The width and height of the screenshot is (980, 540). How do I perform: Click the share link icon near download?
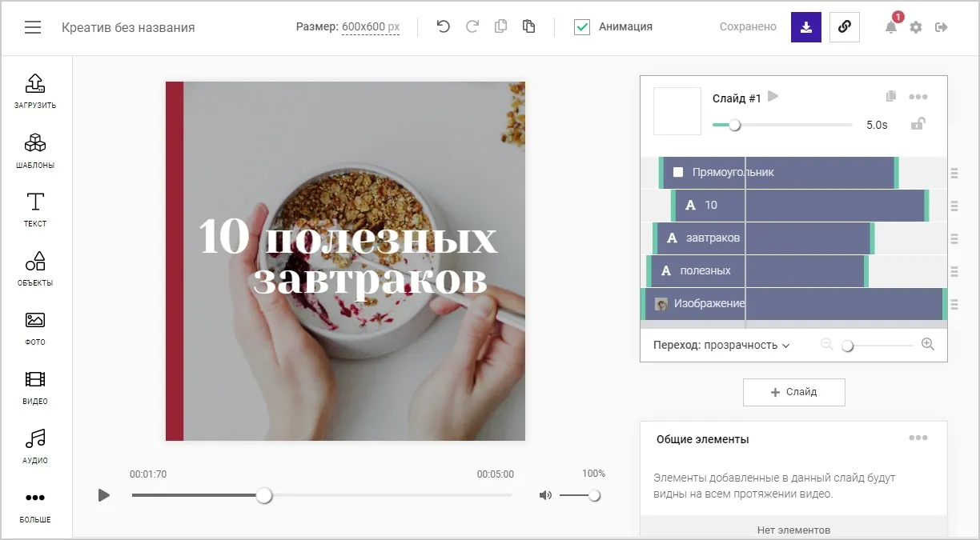845,26
